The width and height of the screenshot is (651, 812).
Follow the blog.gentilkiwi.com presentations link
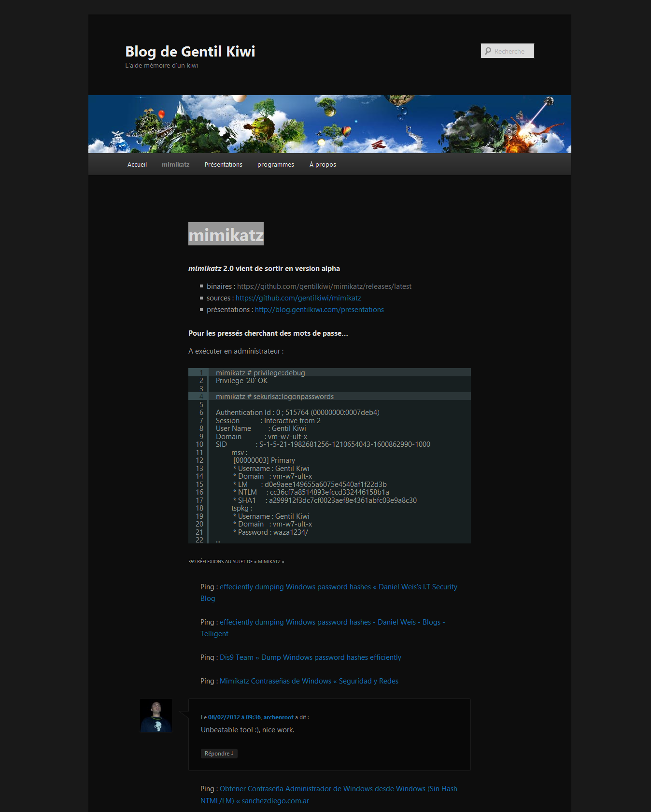click(319, 310)
